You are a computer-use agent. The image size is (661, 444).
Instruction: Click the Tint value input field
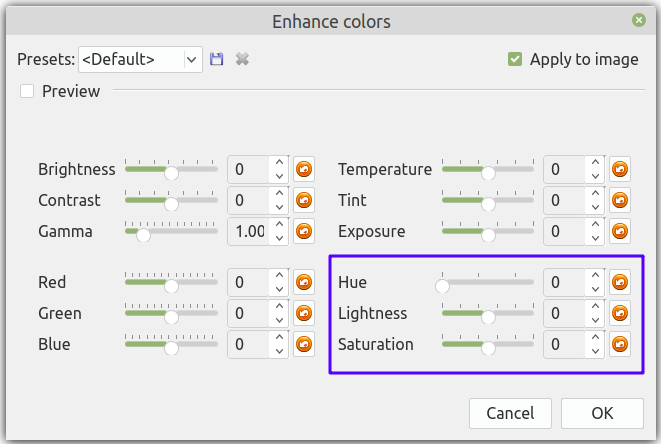[x=563, y=200]
